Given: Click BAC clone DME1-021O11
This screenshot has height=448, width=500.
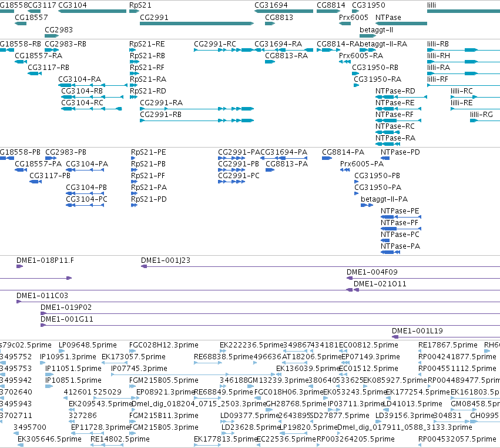Looking at the screenshot, I should click(x=380, y=284).
